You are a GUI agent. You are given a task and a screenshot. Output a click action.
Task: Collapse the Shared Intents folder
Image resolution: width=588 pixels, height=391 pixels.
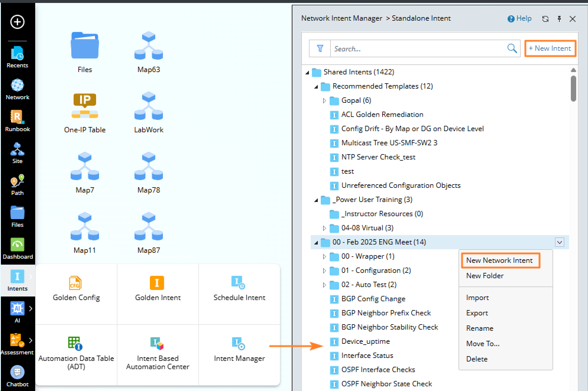307,72
